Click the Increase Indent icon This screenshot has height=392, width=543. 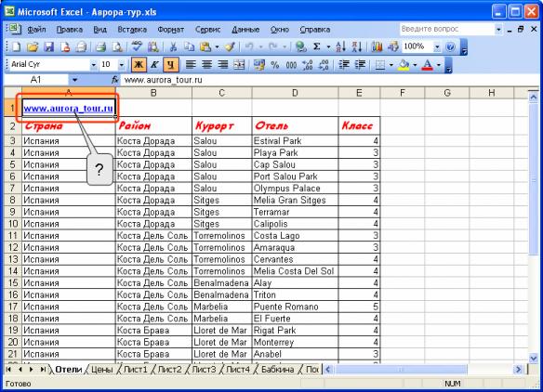360,65
